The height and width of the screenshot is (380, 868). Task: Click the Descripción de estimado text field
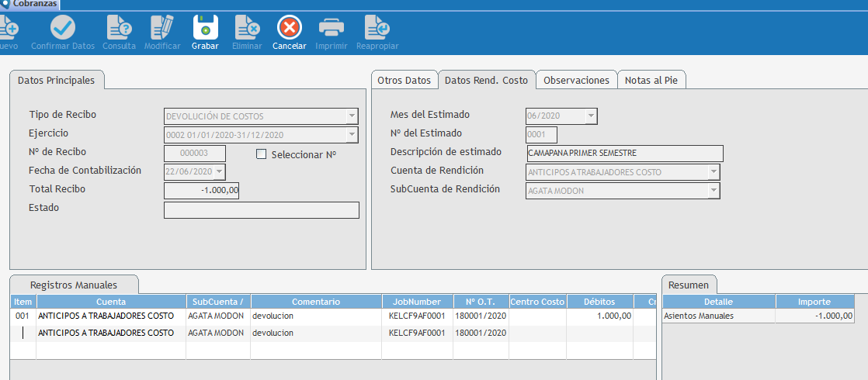click(x=624, y=153)
